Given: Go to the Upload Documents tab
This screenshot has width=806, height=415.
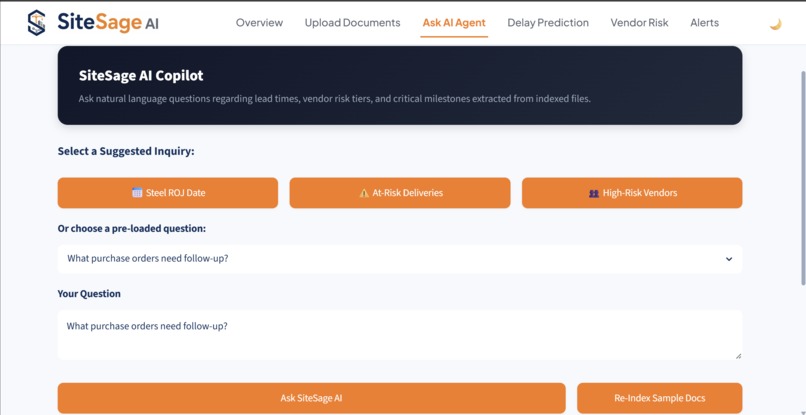Looking at the screenshot, I should (352, 23).
